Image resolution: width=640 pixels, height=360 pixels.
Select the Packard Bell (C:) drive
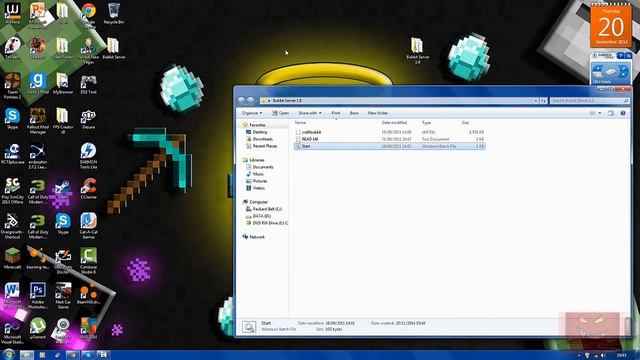pyautogui.click(x=264, y=209)
